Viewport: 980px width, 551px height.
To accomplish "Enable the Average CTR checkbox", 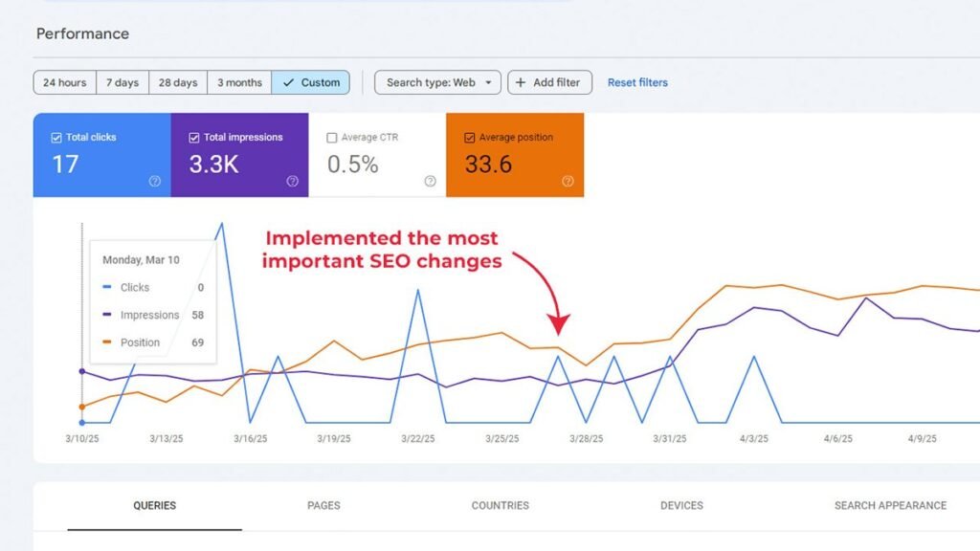I will [332, 138].
